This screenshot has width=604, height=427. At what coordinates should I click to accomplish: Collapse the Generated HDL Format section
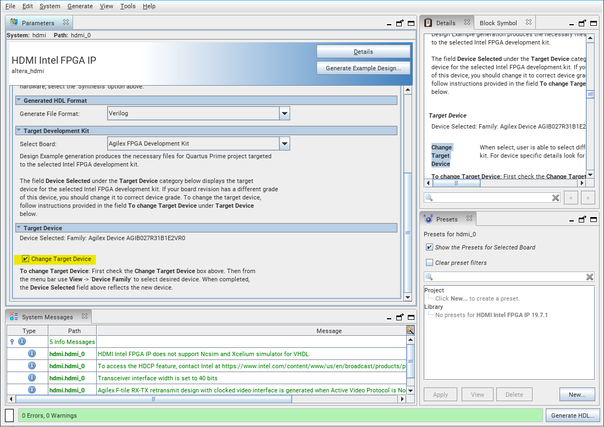click(18, 100)
